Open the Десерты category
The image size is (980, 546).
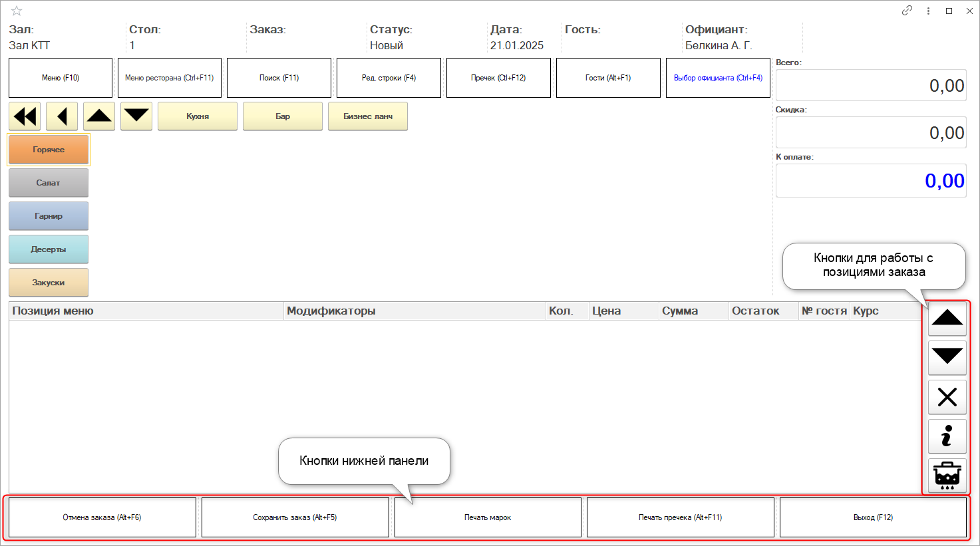[x=49, y=249]
